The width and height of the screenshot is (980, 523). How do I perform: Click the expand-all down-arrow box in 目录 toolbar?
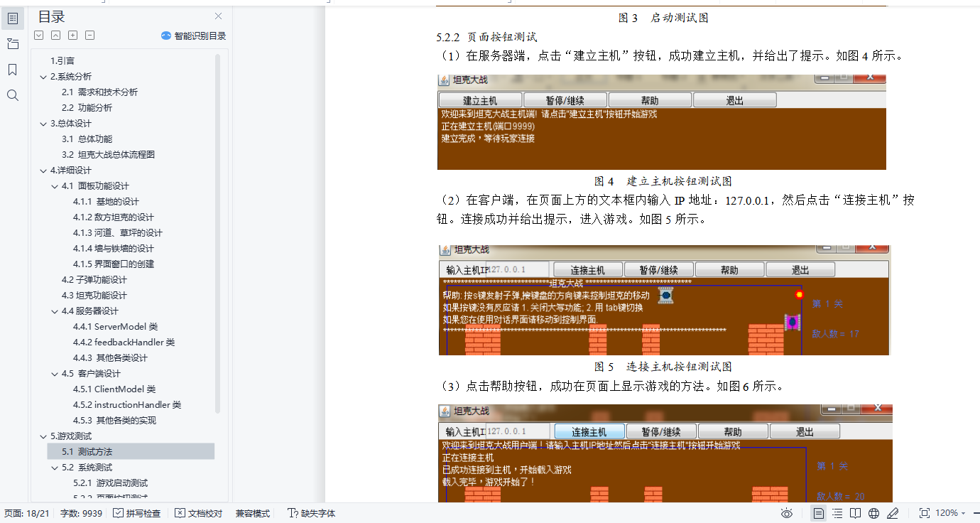click(x=39, y=36)
